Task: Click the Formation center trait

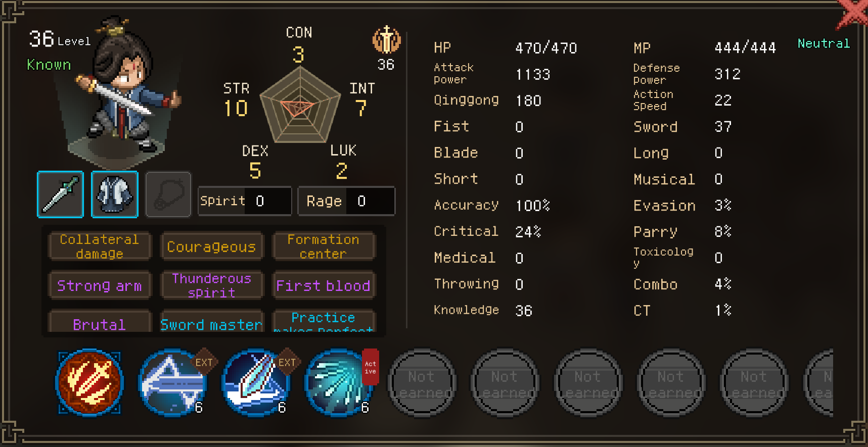Action: pyautogui.click(x=324, y=246)
